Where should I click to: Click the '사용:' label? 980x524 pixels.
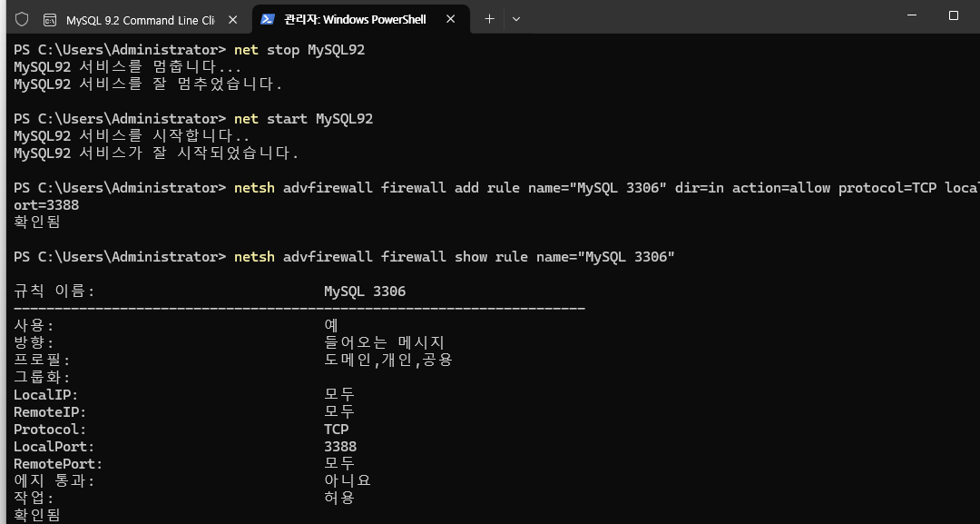34,326
